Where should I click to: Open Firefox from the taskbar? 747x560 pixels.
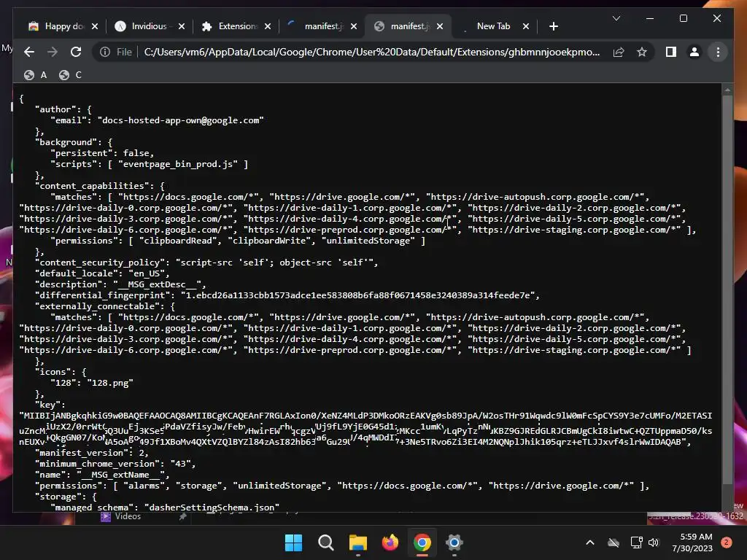(x=390, y=542)
